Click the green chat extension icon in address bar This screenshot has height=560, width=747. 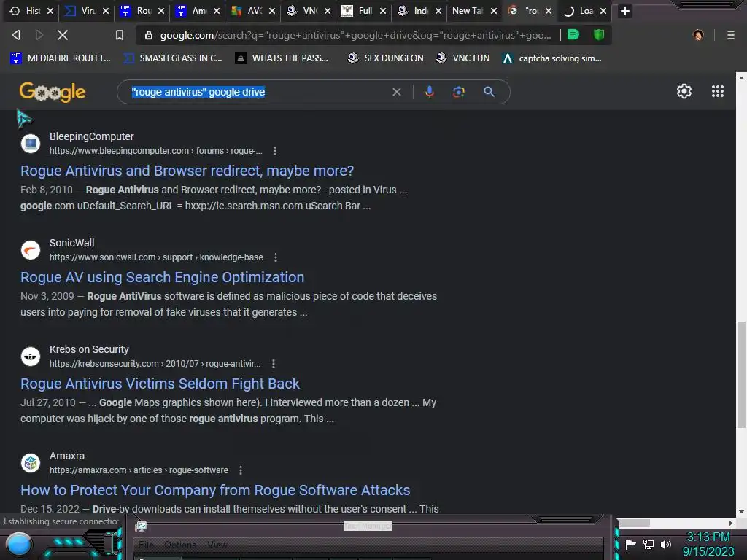(573, 35)
